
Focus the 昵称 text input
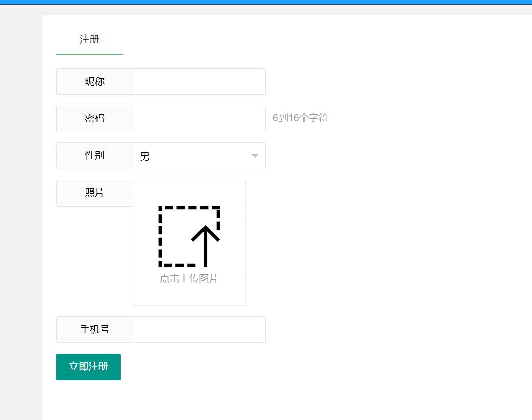(199, 82)
